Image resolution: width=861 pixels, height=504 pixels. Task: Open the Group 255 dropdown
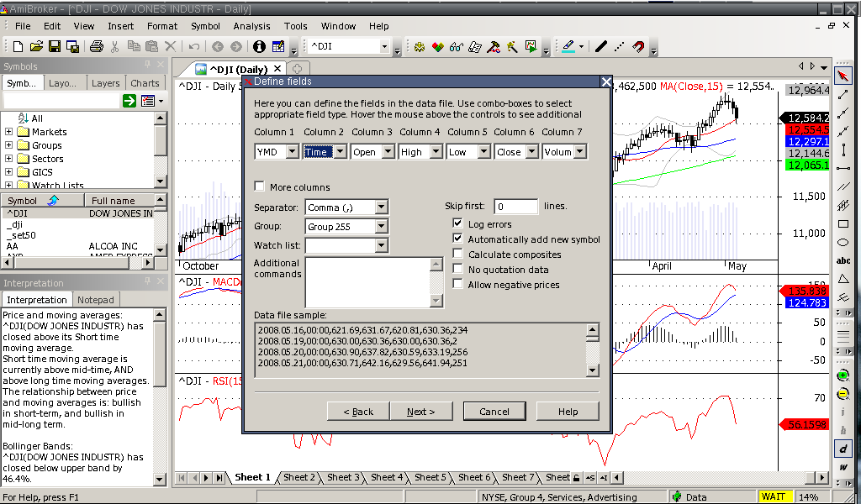tap(382, 227)
